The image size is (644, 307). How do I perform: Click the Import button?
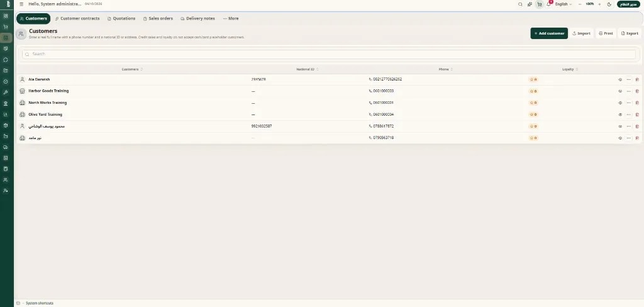581,33
